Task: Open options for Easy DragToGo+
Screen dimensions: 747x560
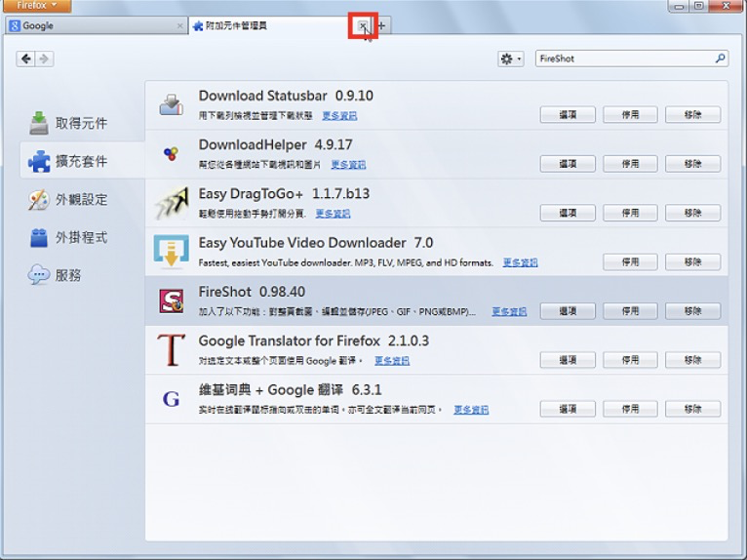Action: click(x=568, y=213)
